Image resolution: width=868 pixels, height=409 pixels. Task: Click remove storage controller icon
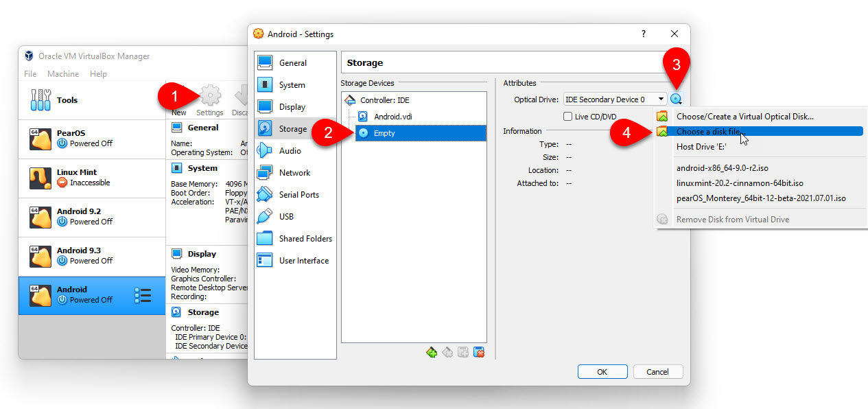447,352
